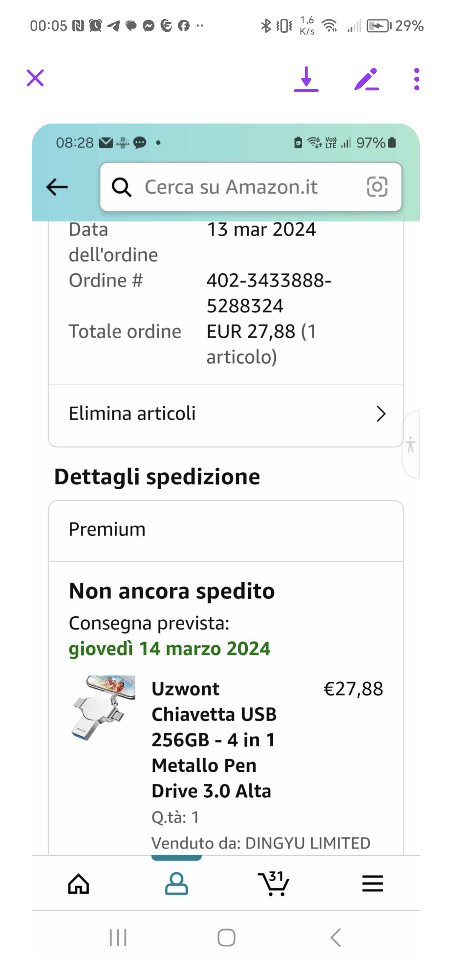The width and height of the screenshot is (452, 980).
Task: Go back with the Amazon back arrow
Action: [x=57, y=187]
